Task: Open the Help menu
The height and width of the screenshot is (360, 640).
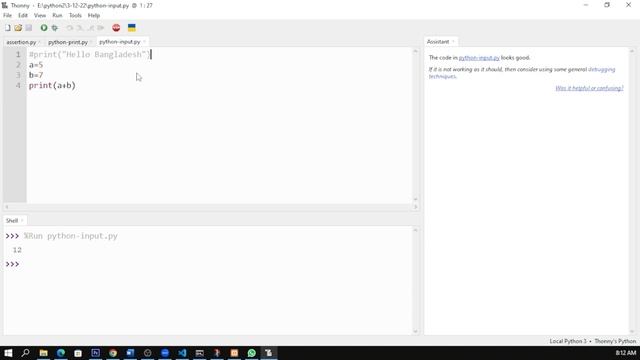Action: (x=94, y=15)
